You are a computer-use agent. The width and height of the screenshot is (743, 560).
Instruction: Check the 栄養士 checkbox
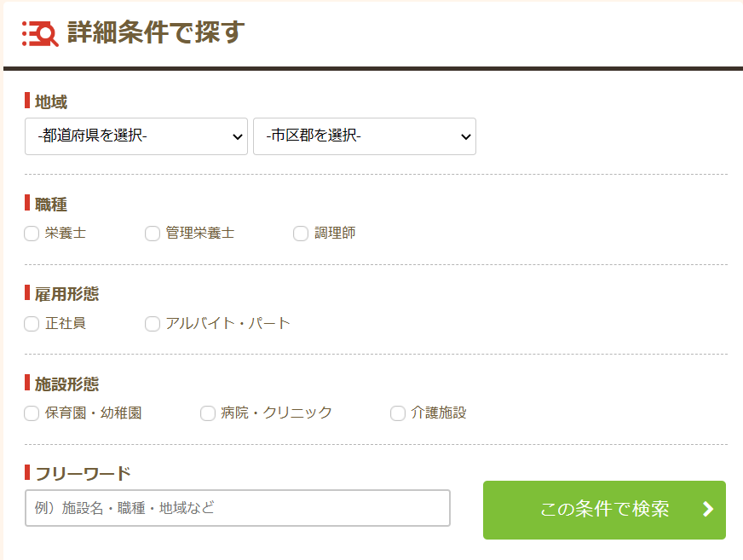pos(32,234)
